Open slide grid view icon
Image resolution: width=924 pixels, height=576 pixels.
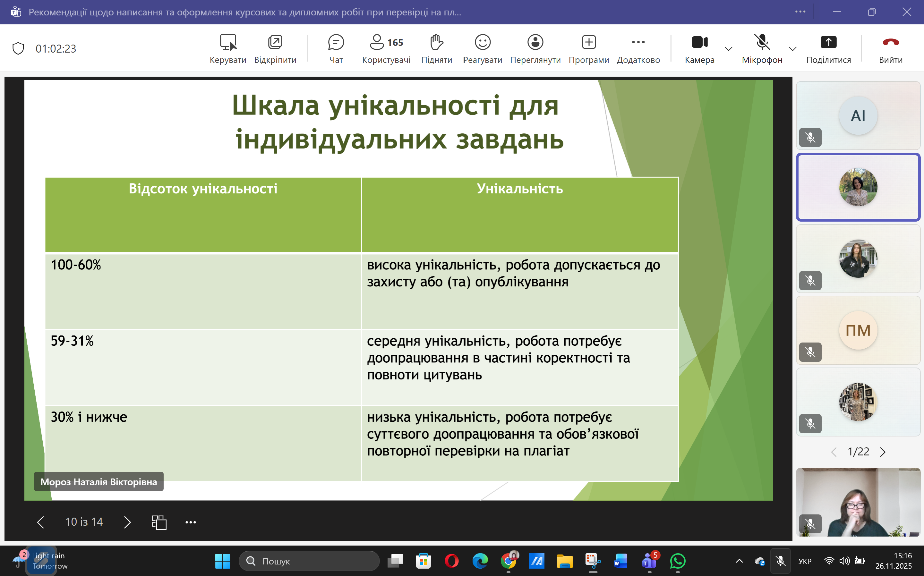pyautogui.click(x=159, y=522)
